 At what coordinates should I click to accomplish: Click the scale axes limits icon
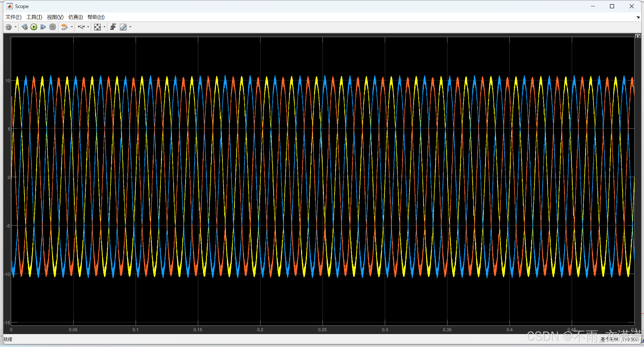tap(97, 27)
